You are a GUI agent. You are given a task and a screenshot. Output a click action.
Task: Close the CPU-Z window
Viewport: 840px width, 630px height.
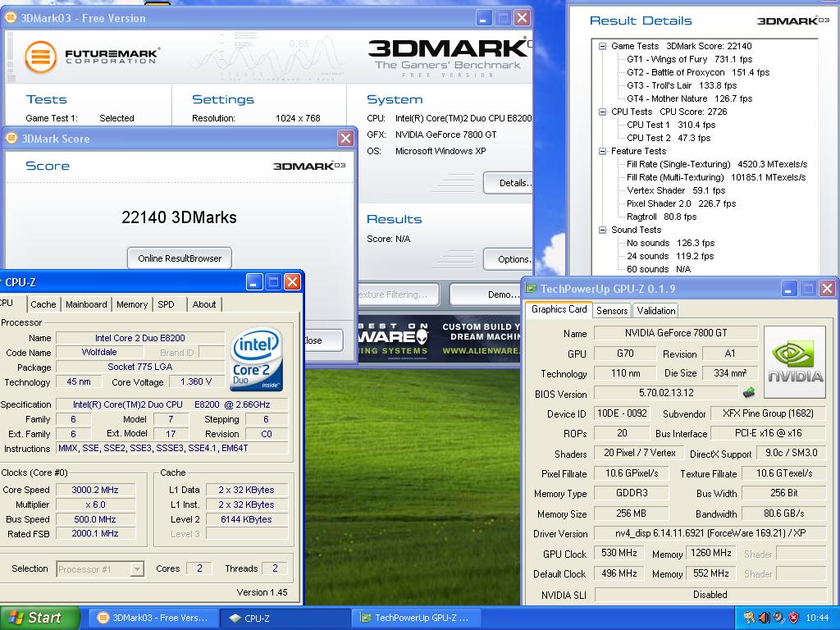pyautogui.click(x=292, y=281)
